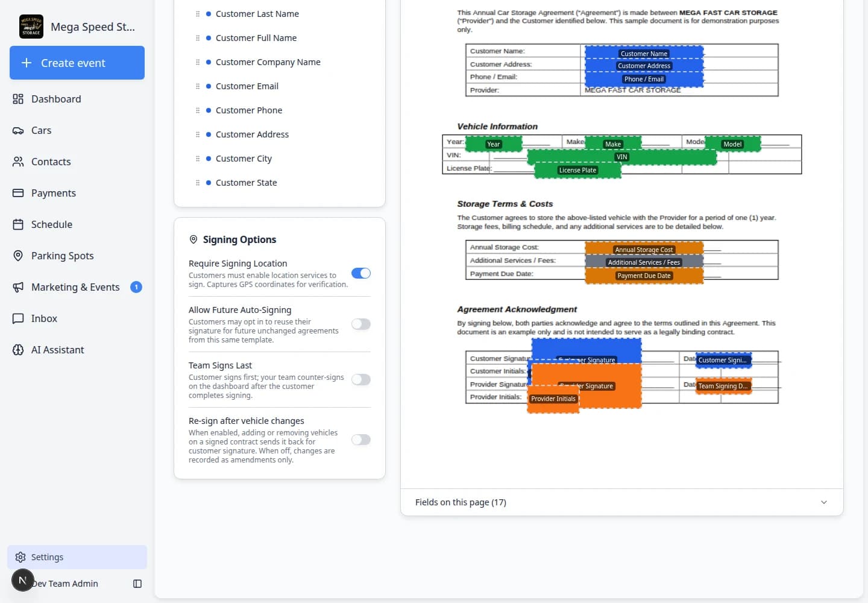This screenshot has height=603, width=868.
Task: Click the Create event button
Action: (x=77, y=63)
